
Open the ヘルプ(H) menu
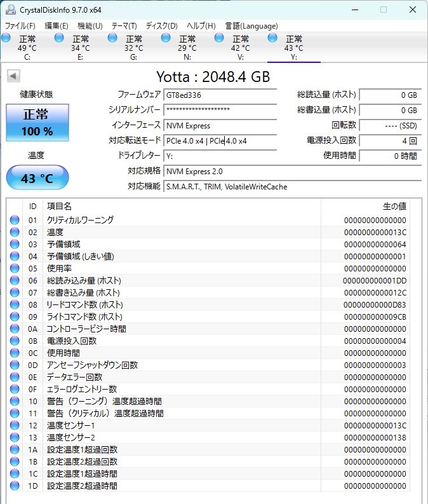201,25
